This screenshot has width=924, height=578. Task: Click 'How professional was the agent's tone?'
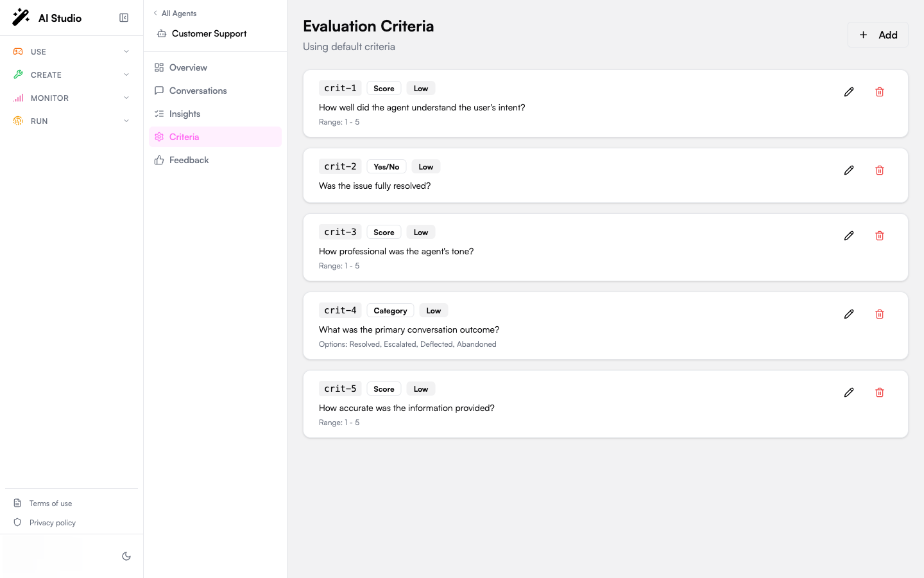coord(397,251)
